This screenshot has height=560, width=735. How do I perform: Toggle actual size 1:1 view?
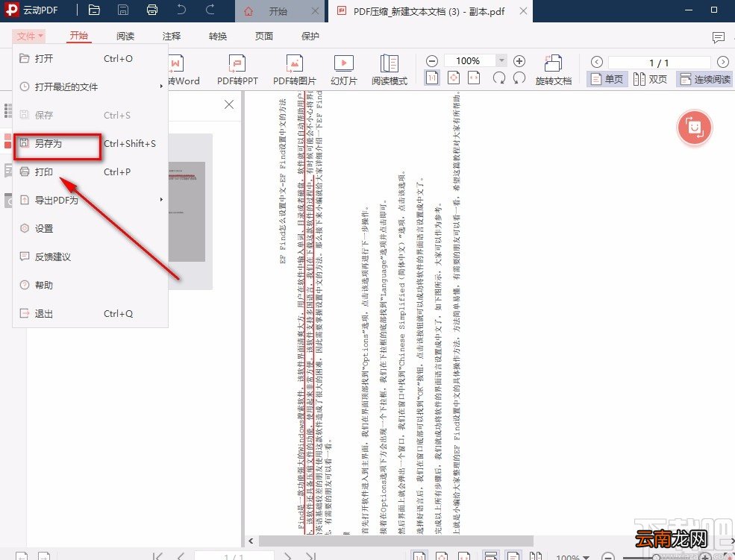pos(432,78)
